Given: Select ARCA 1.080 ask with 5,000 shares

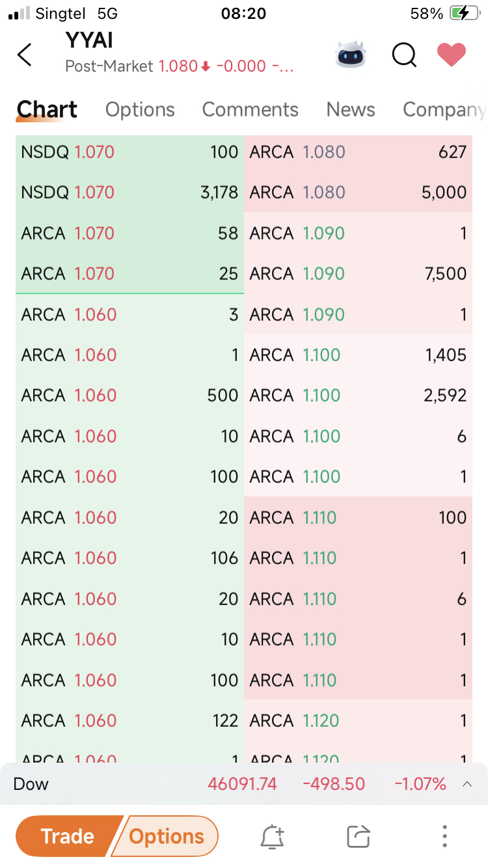Looking at the screenshot, I should tap(359, 193).
